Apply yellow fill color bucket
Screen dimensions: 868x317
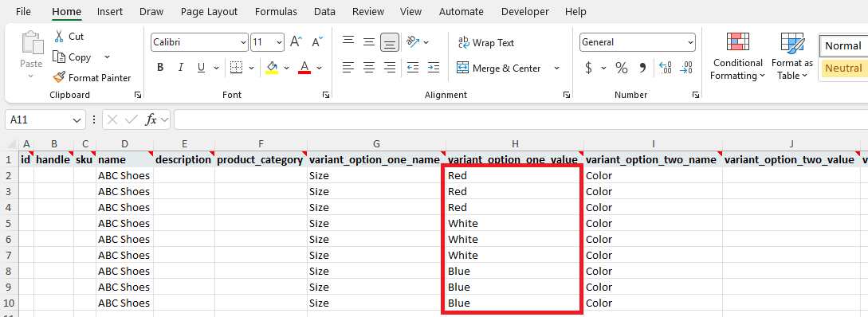pos(272,68)
